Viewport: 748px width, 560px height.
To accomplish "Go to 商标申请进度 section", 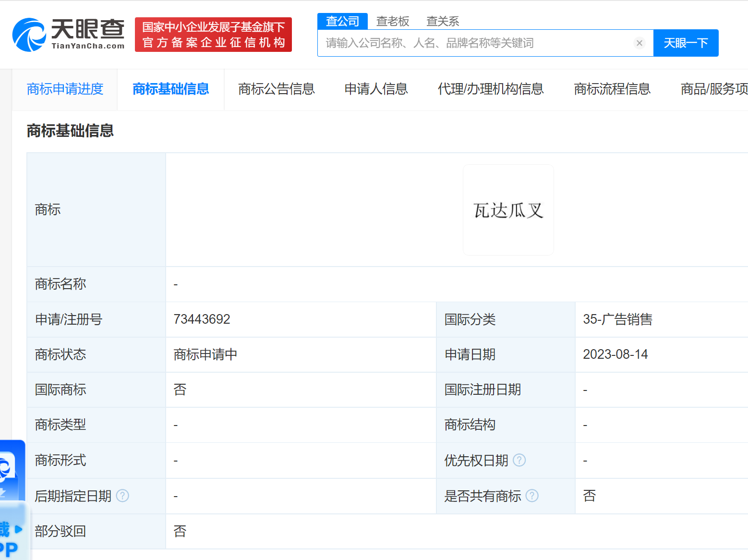I will point(65,89).
